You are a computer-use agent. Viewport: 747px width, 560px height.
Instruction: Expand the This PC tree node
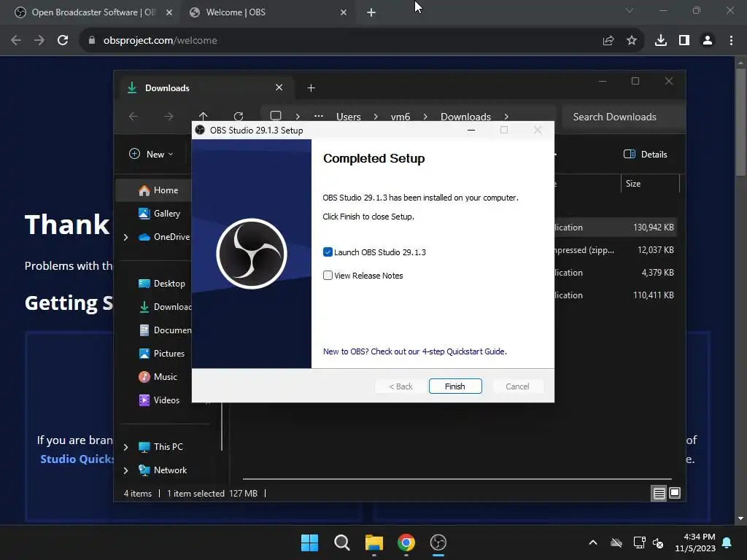point(125,447)
